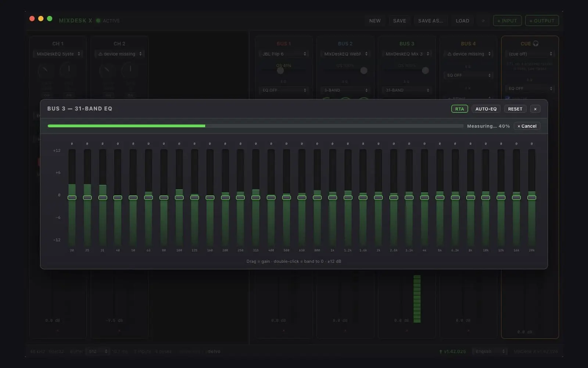Reset all 31 EQ bands
Image resolution: width=588 pixels, height=368 pixels.
tap(515, 109)
